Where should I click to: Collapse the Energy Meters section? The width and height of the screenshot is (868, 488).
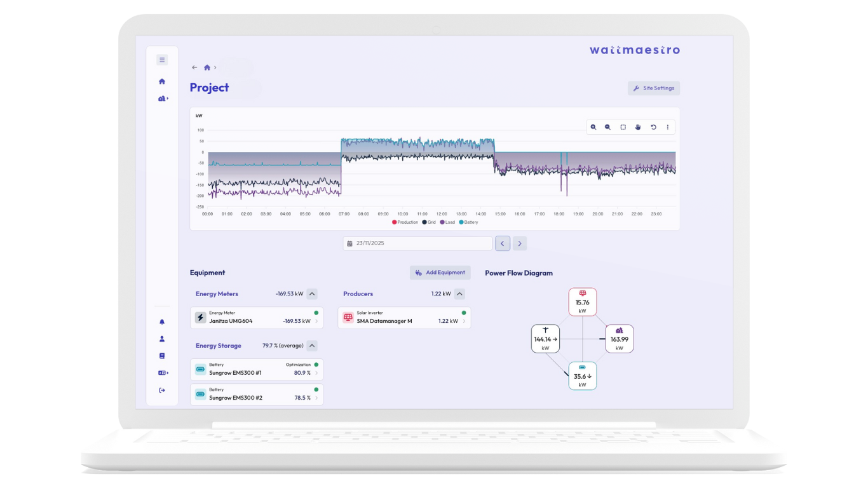[x=311, y=294]
